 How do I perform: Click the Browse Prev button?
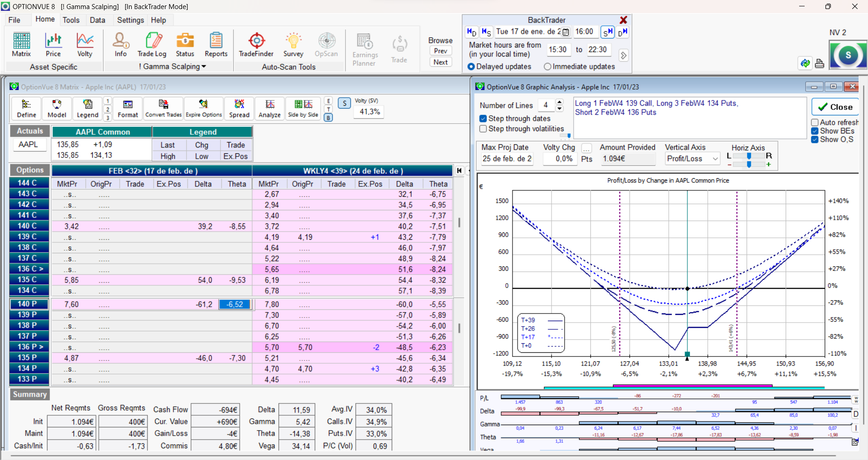(441, 51)
